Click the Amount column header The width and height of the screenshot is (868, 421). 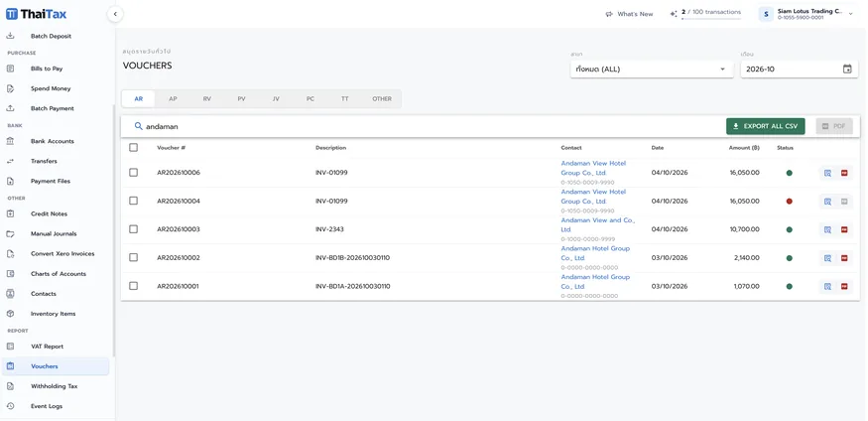coord(744,148)
